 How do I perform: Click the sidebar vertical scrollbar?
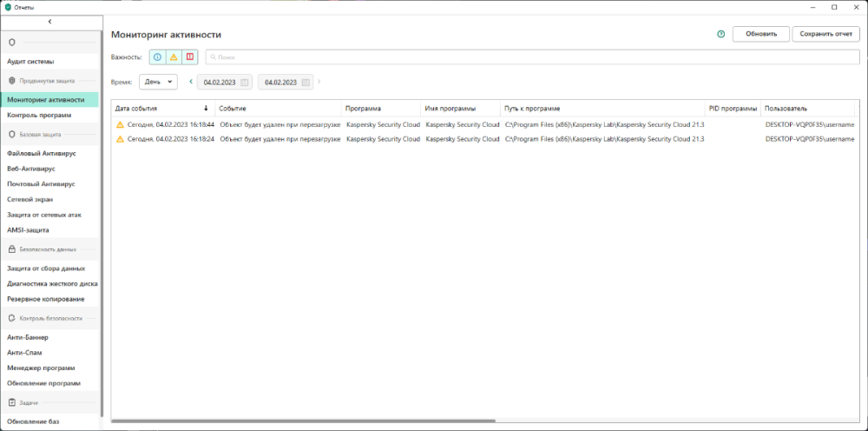102,222
